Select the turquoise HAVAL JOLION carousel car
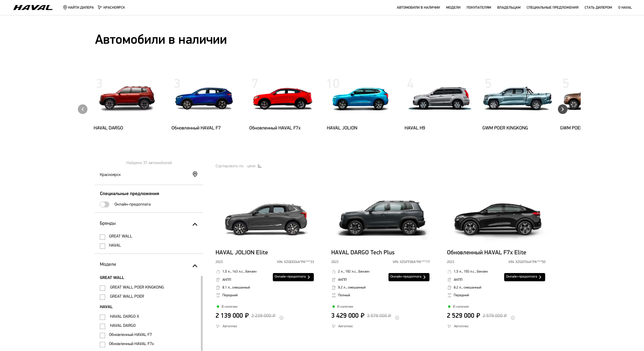Image resolution: width=644 pixels, height=351 pixels. pyautogui.click(x=360, y=99)
